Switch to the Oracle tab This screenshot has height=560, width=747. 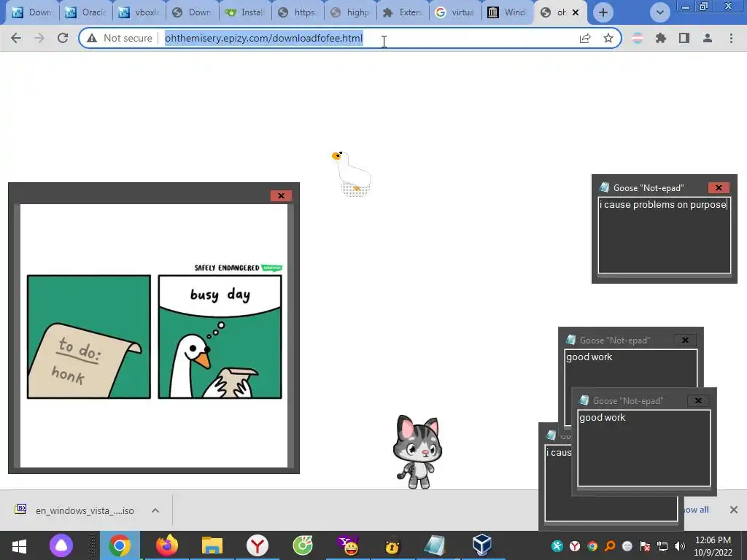(86, 12)
